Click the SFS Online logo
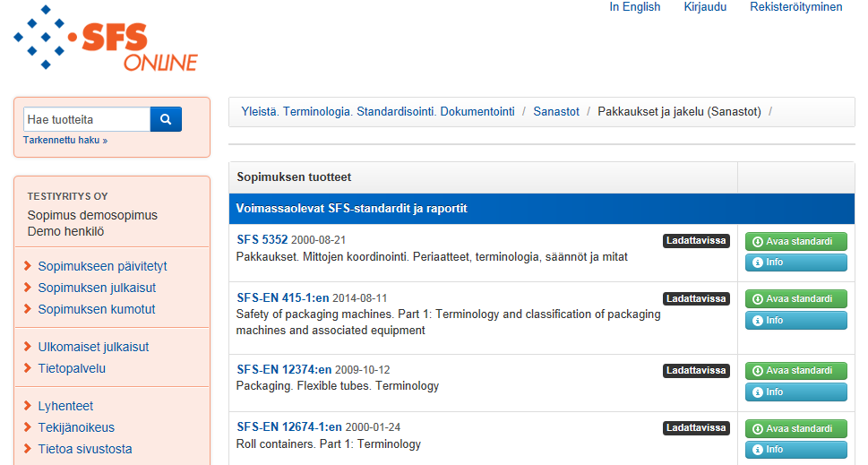Image resolution: width=868 pixels, height=465 pixels. pyautogui.click(x=106, y=39)
